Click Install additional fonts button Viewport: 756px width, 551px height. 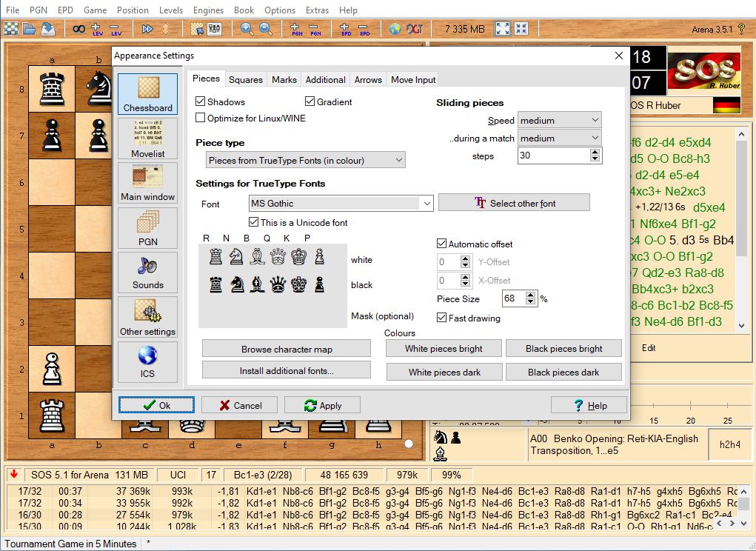(287, 370)
